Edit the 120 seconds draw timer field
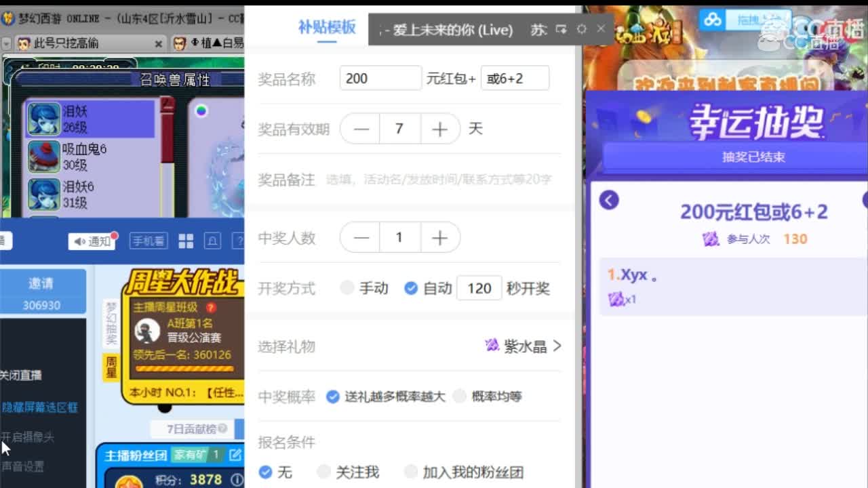Screen dimensions: 868x488 coord(479,288)
